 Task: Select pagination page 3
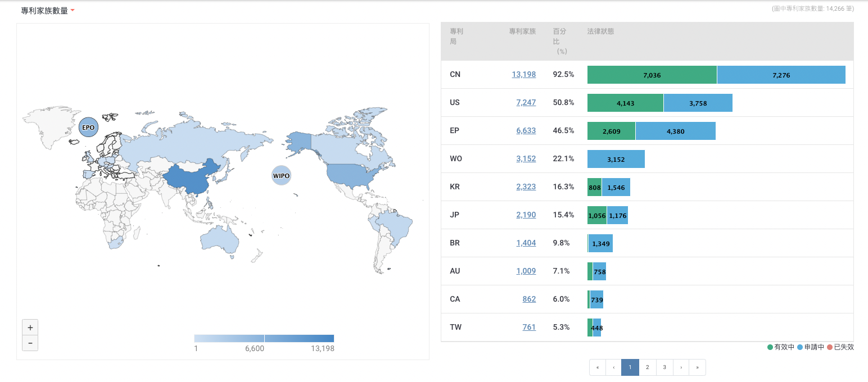(x=664, y=367)
